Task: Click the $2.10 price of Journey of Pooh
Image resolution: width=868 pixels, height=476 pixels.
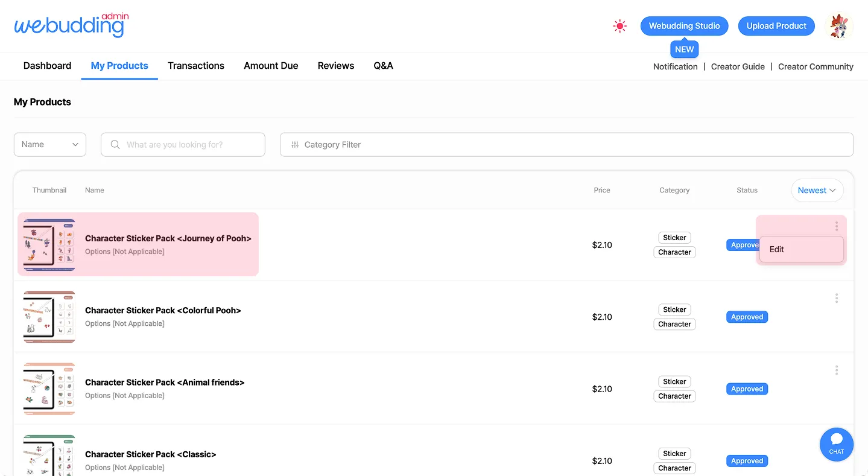Action: tap(602, 245)
